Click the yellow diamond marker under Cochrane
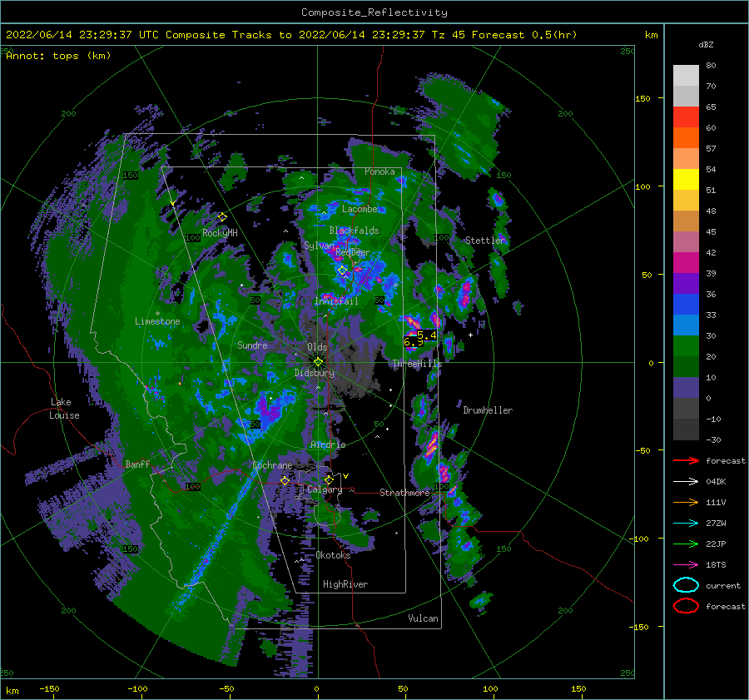This screenshot has width=749, height=700. (x=285, y=480)
